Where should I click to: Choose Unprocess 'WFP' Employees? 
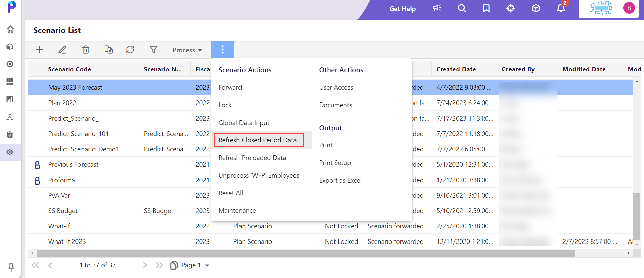click(x=259, y=175)
